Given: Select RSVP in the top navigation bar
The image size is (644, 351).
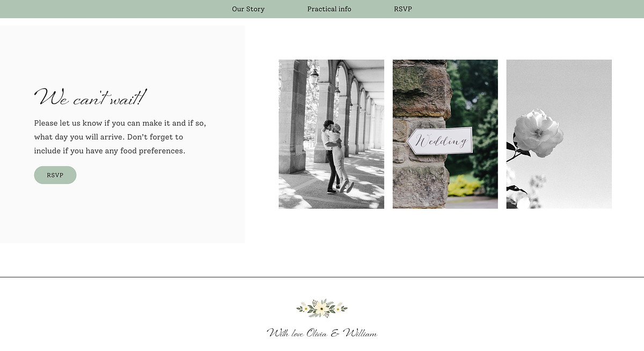Looking at the screenshot, I should pyautogui.click(x=402, y=9).
